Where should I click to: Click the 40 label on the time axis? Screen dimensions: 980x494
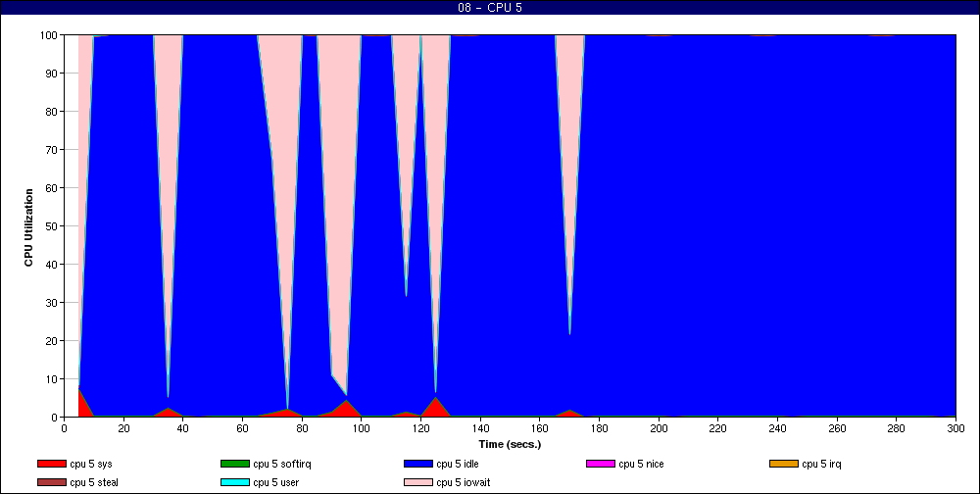coord(182,428)
